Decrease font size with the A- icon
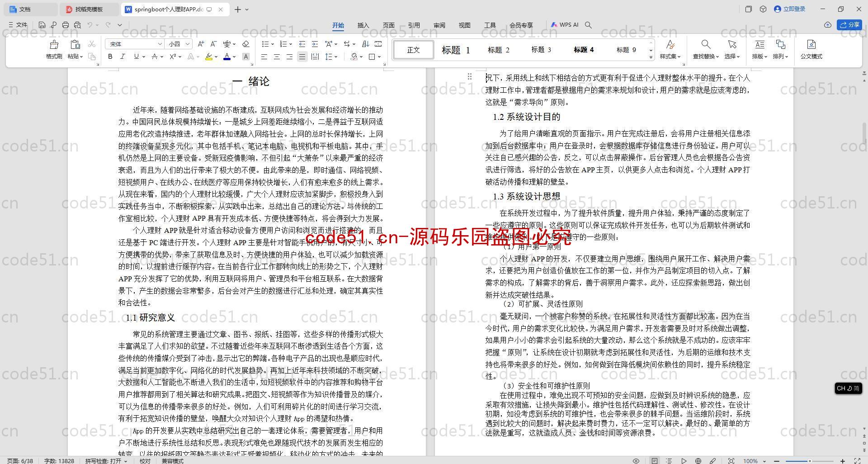The width and height of the screenshot is (868, 464). (x=213, y=44)
